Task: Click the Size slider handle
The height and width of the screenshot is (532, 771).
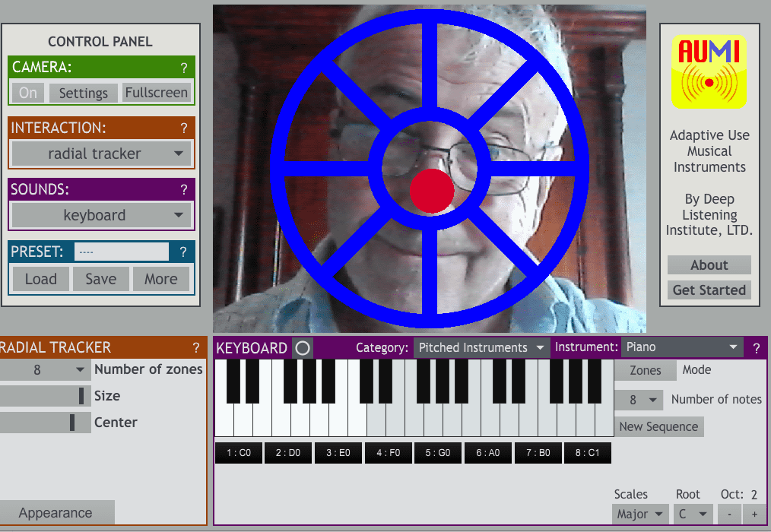Action: (81, 396)
